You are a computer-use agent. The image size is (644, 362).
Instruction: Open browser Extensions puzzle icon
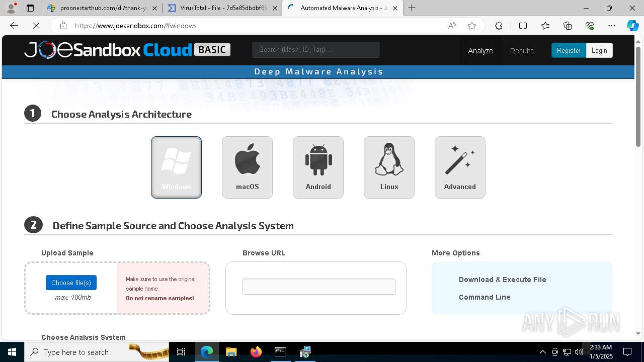[x=499, y=26]
